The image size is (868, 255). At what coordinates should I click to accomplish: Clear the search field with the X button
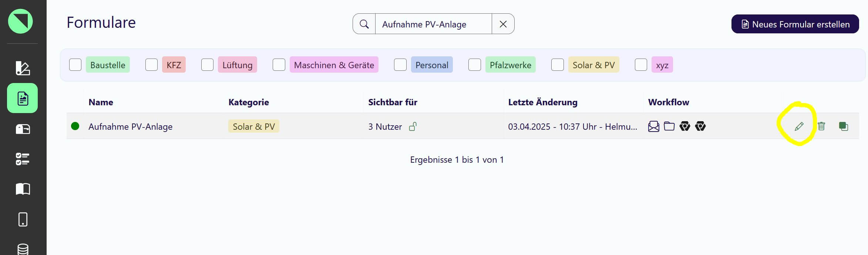[503, 24]
